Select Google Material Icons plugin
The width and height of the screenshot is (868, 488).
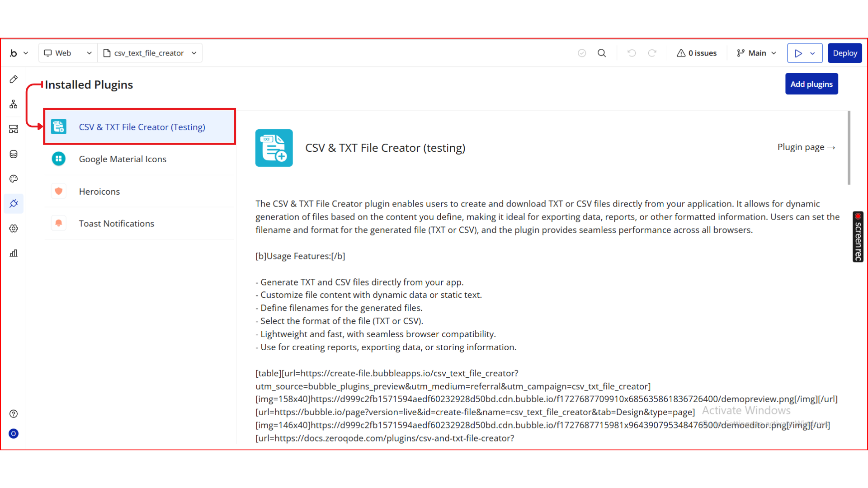[123, 159]
